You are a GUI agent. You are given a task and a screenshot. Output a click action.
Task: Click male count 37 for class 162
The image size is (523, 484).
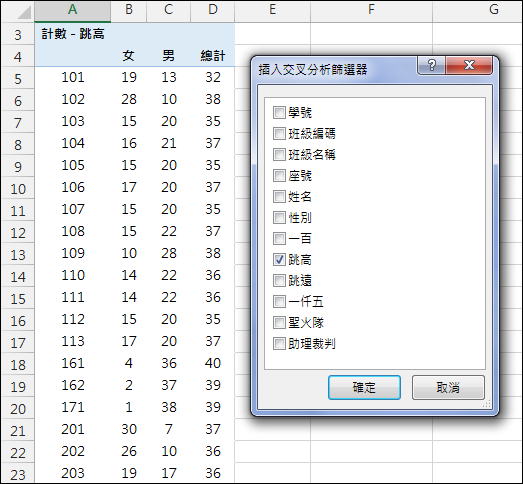[169, 386]
